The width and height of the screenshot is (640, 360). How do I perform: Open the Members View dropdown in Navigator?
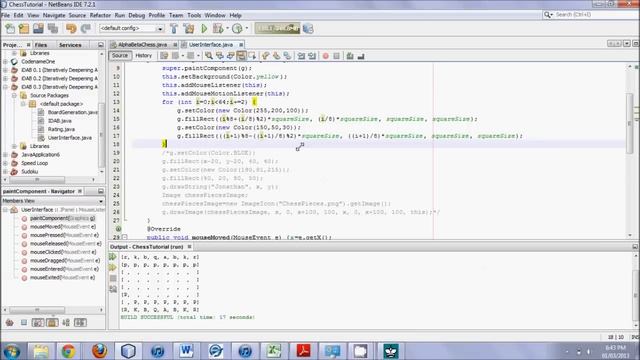pyautogui.click(x=100, y=201)
